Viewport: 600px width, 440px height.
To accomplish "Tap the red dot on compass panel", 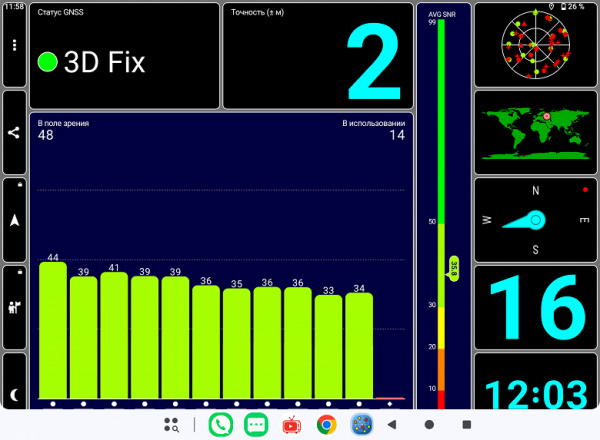I will click(585, 189).
